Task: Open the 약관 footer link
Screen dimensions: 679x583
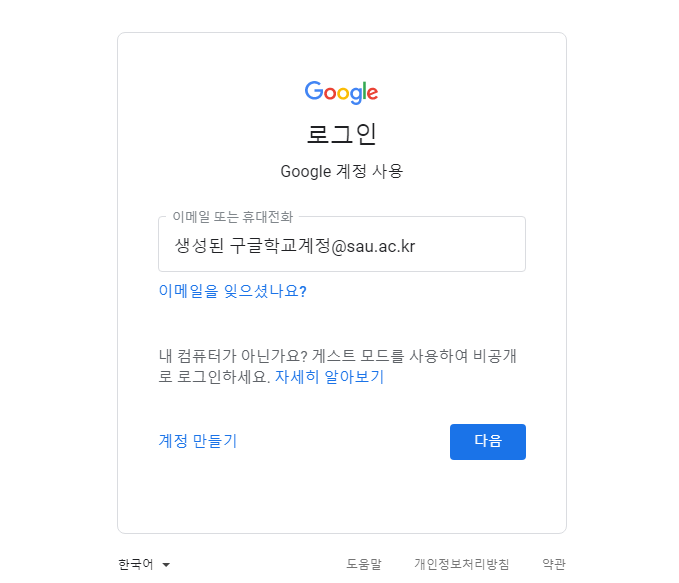Action: point(554,564)
